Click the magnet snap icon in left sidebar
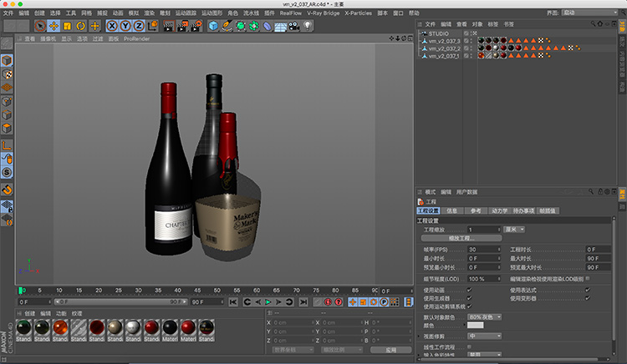 click(7, 190)
